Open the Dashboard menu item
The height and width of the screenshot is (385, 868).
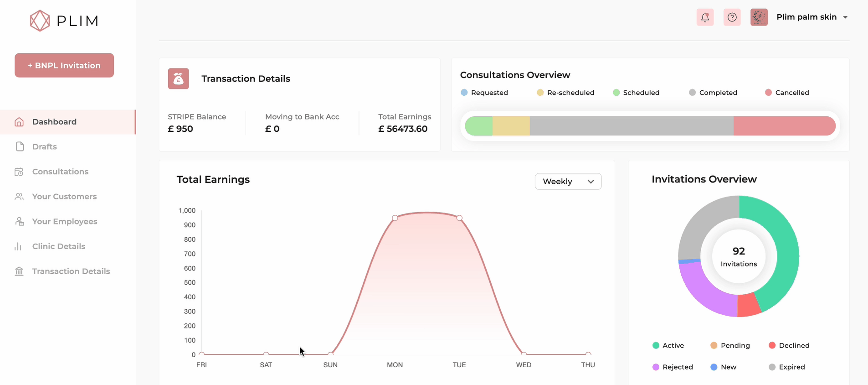pyautogui.click(x=54, y=122)
